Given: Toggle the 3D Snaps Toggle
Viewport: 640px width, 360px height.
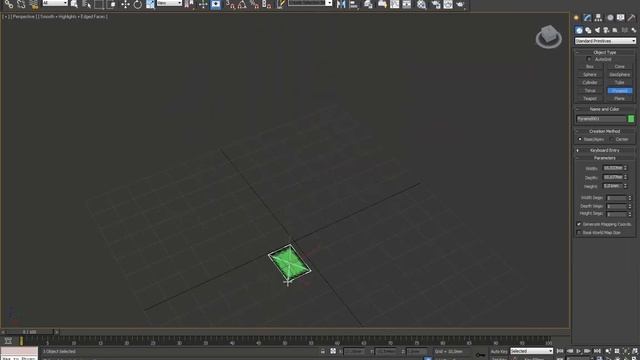Looking at the screenshot, I should click(230, 4).
